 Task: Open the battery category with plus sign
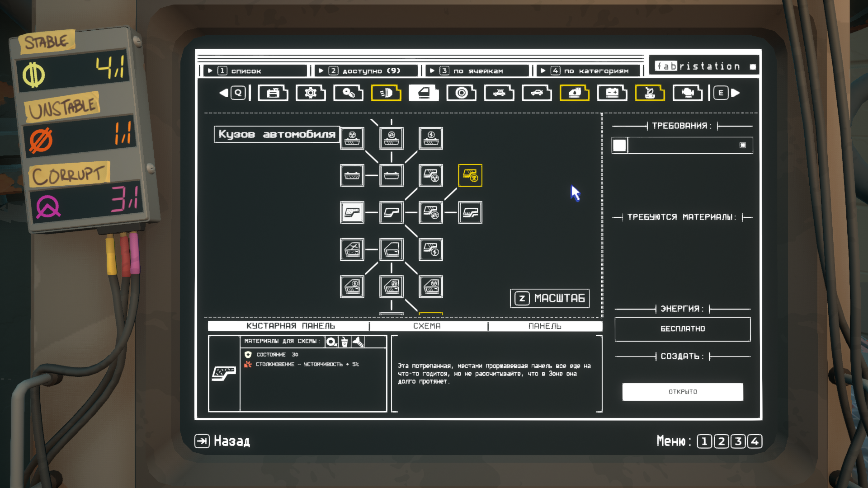pos(612,93)
